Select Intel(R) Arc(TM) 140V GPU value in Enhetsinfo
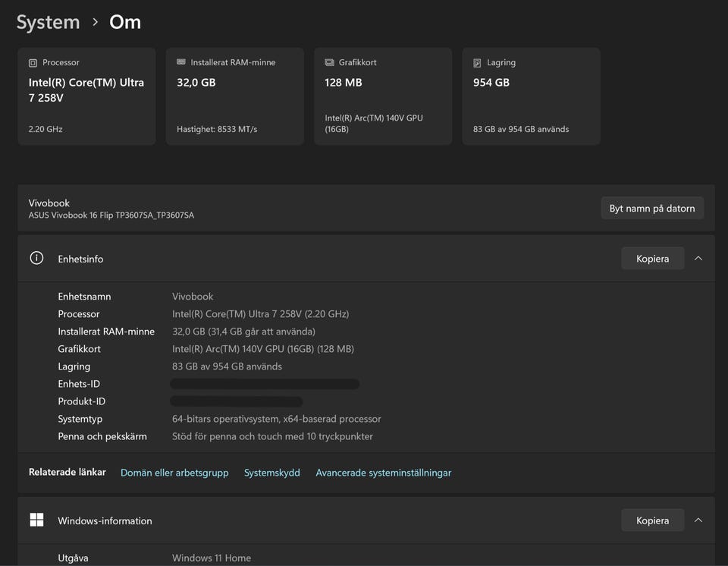The height and width of the screenshot is (566, 728). pos(263,349)
